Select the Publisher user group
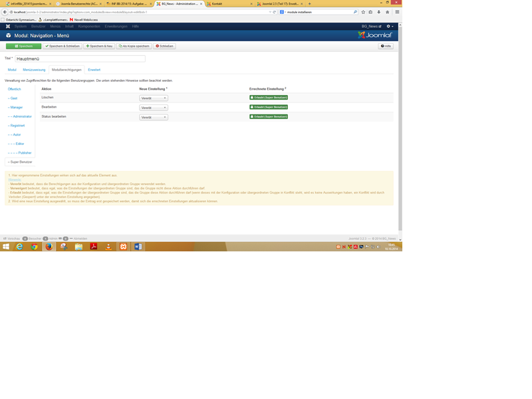 point(20,153)
